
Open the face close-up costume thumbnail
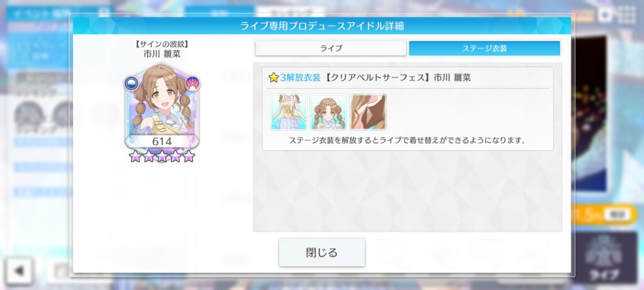[328, 112]
